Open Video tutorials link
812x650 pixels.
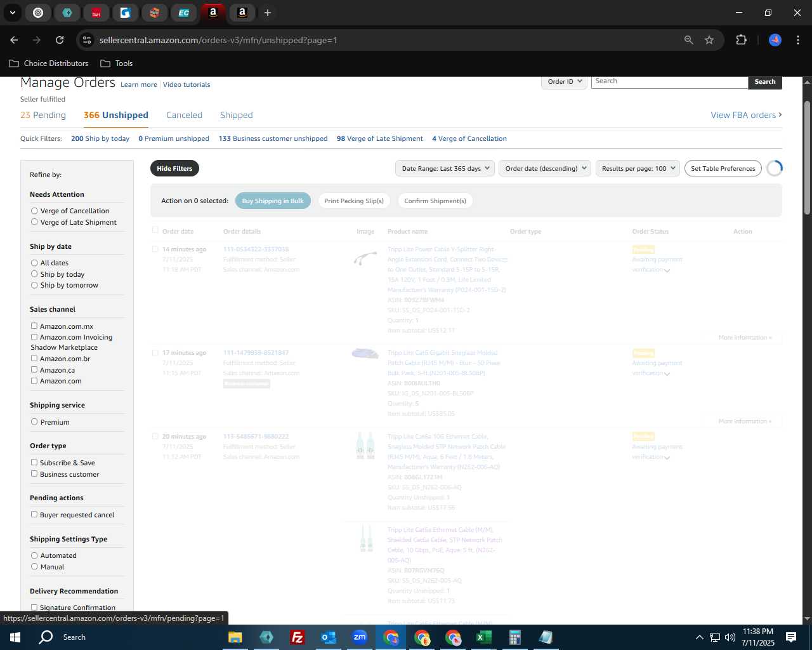point(187,84)
